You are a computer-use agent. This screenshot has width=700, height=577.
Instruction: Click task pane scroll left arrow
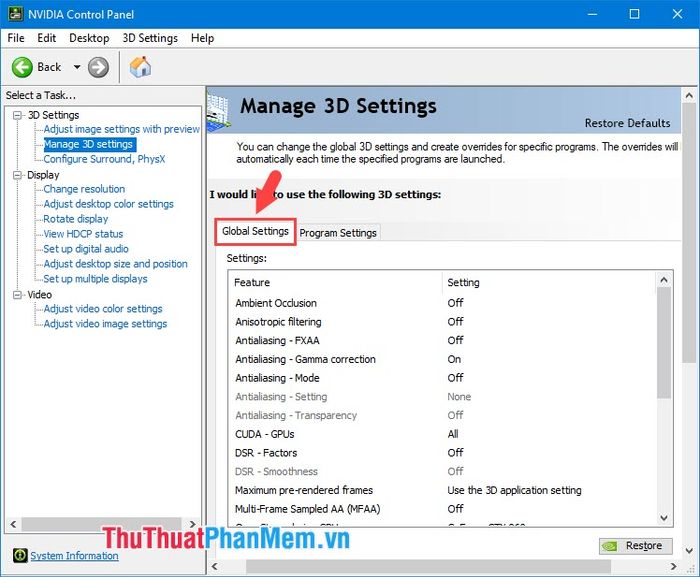(x=13, y=524)
